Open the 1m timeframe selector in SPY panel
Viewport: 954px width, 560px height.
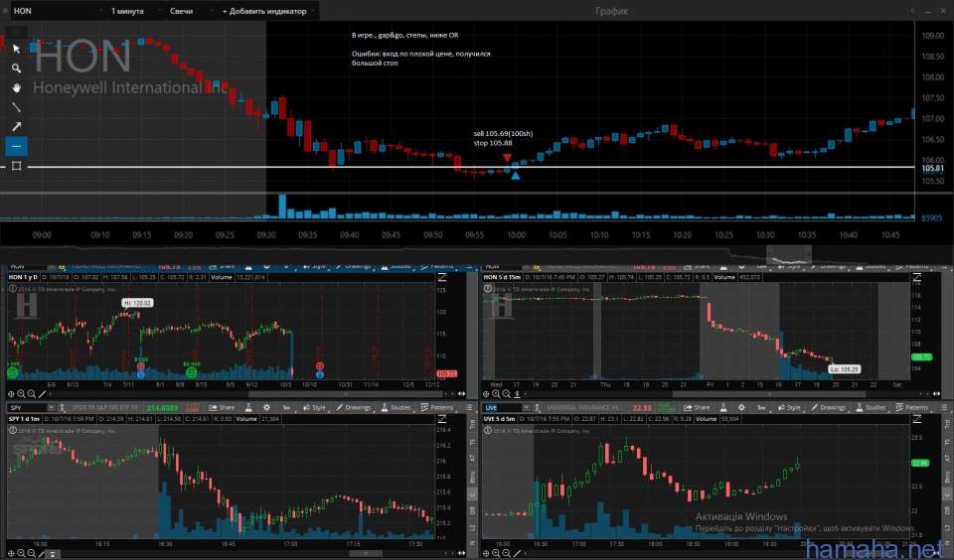pos(286,407)
